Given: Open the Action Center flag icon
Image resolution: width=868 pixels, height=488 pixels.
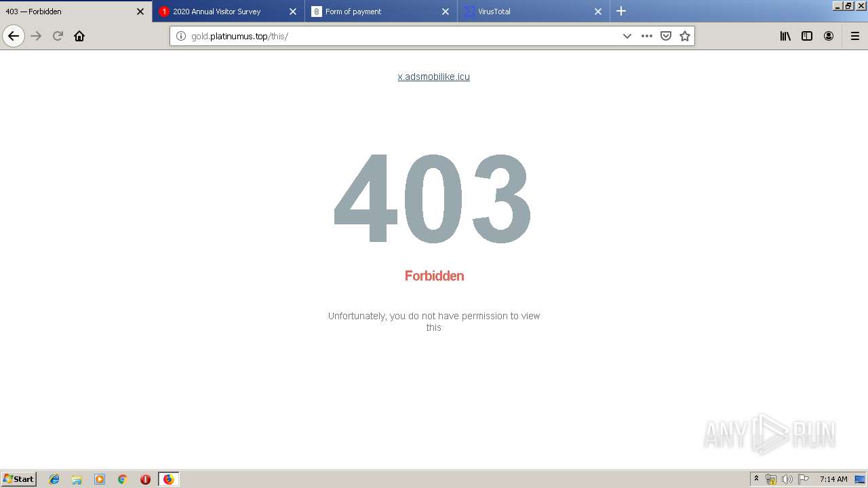Looking at the screenshot, I should pos(804,479).
